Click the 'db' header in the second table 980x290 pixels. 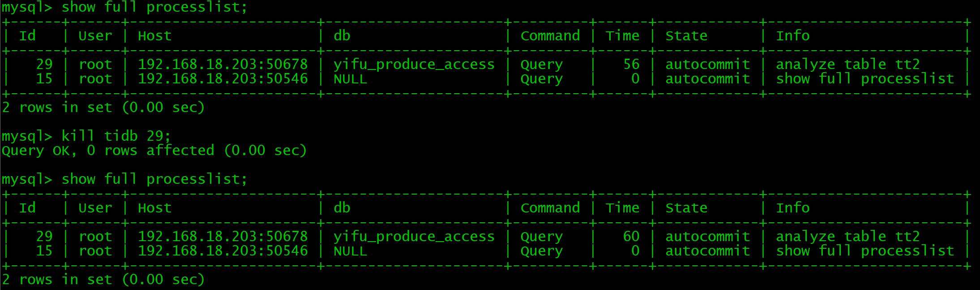click(x=342, y=208)
